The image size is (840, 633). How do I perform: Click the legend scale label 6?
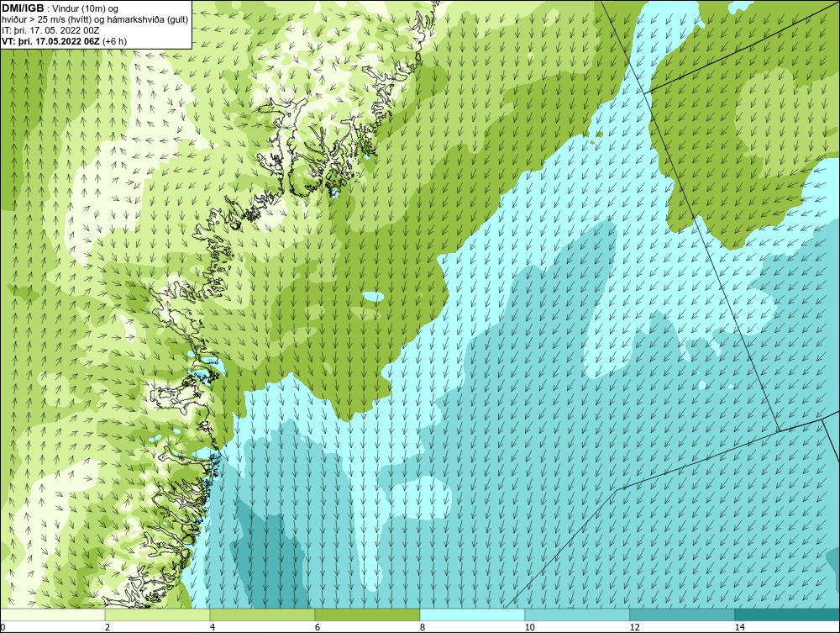pyautogui.click(x=318, y=627)
